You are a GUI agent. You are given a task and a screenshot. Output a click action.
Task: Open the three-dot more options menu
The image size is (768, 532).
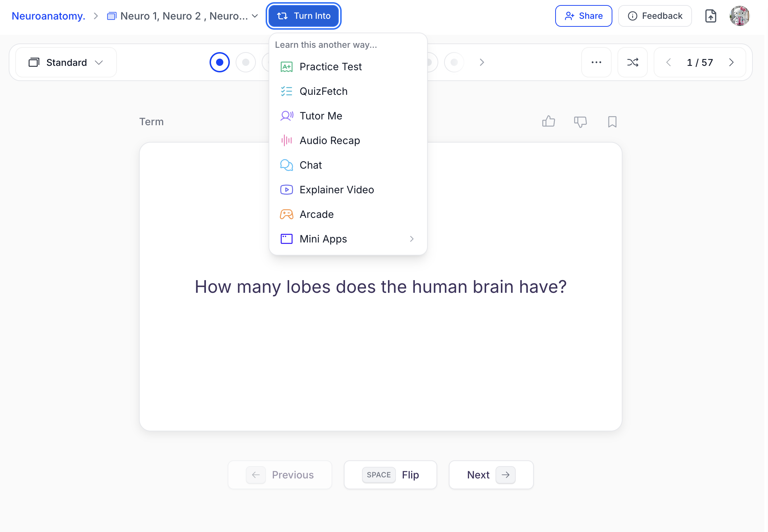[x=596, y=62]
